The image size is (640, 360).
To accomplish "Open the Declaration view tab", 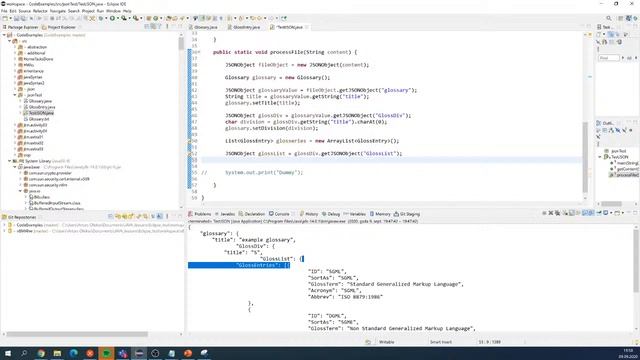I will pyautogui.click(x=252, y=214).
